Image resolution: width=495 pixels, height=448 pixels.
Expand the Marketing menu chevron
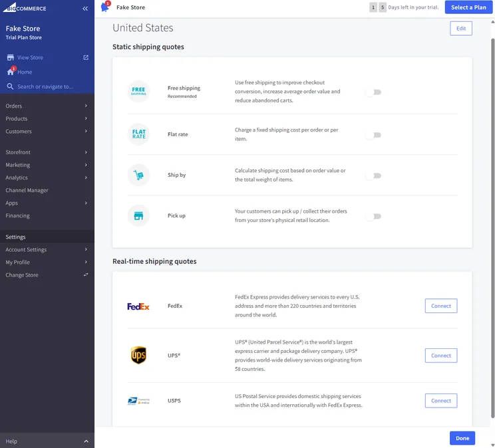coord(86,165)
